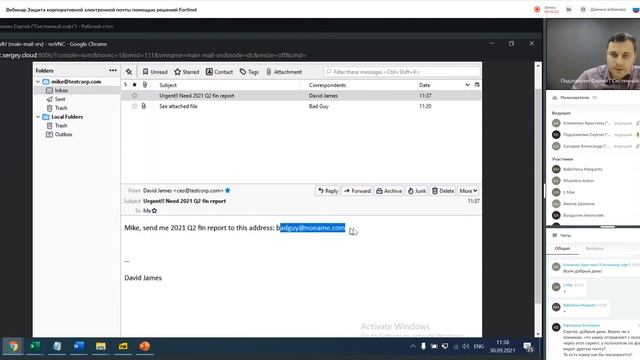Select the mike@testcorp.com account row

tap(77, 82)
